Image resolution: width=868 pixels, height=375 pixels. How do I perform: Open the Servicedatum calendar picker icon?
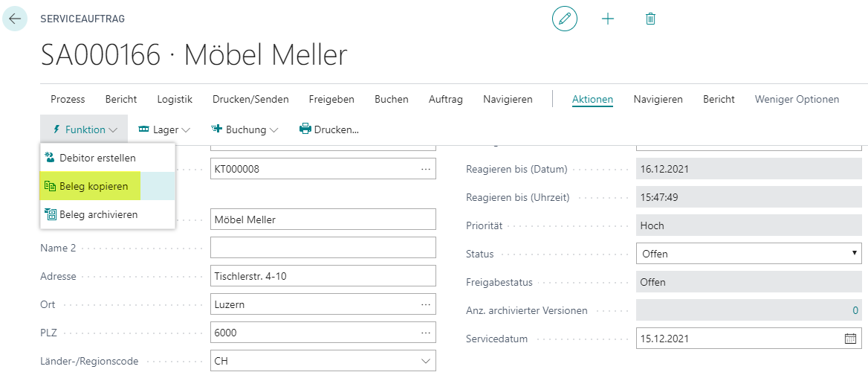coord(850,339)
